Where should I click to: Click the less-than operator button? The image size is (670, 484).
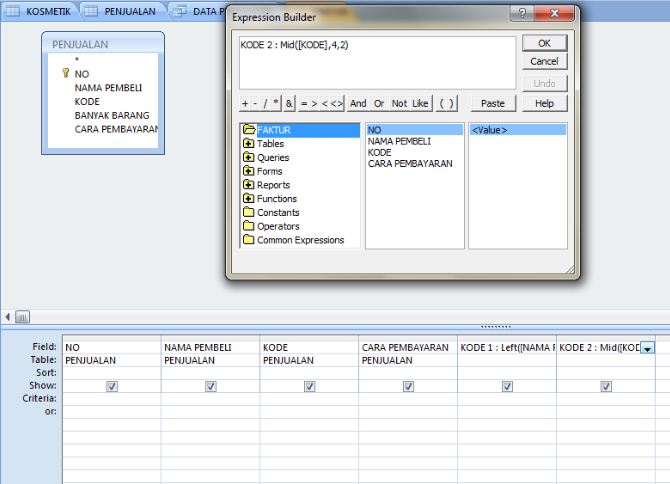pos(324,103)
